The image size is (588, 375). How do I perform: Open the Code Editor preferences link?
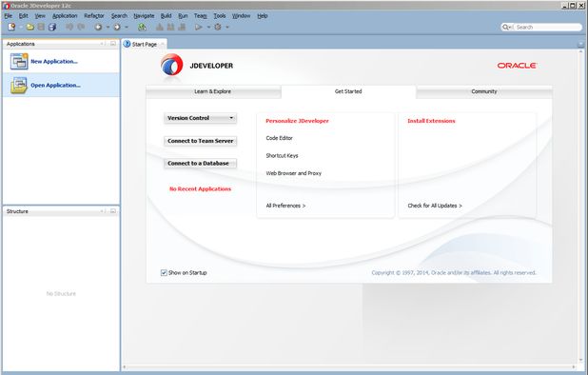pyautogui.click(x=280, y=138)
